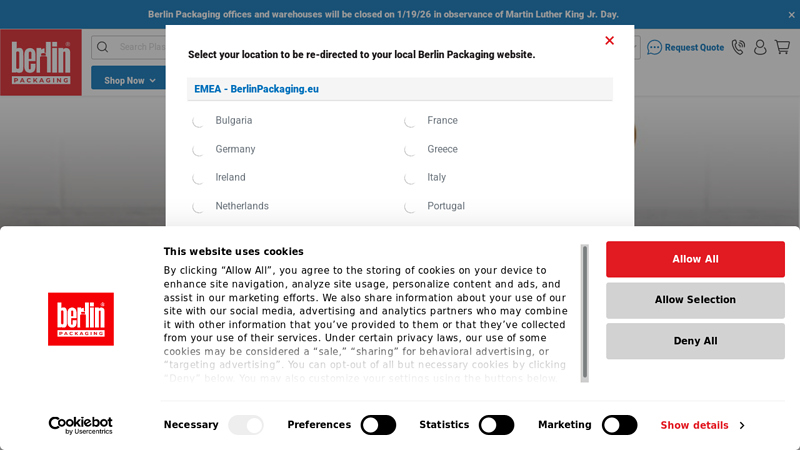The width and height of the screenshot is (800, 450).
Task: Toggle the Statistics cookie switch
Action: click(x=496, y=425)
